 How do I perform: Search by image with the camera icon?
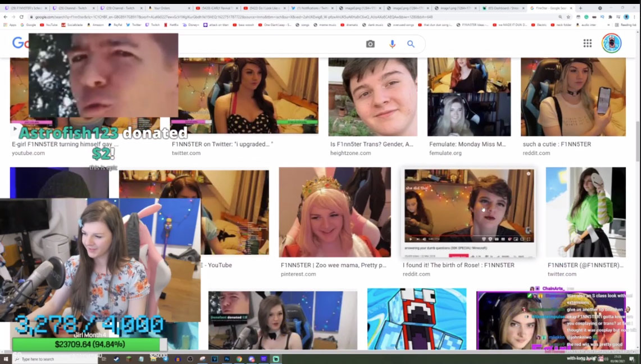click(x=370, y=44)
